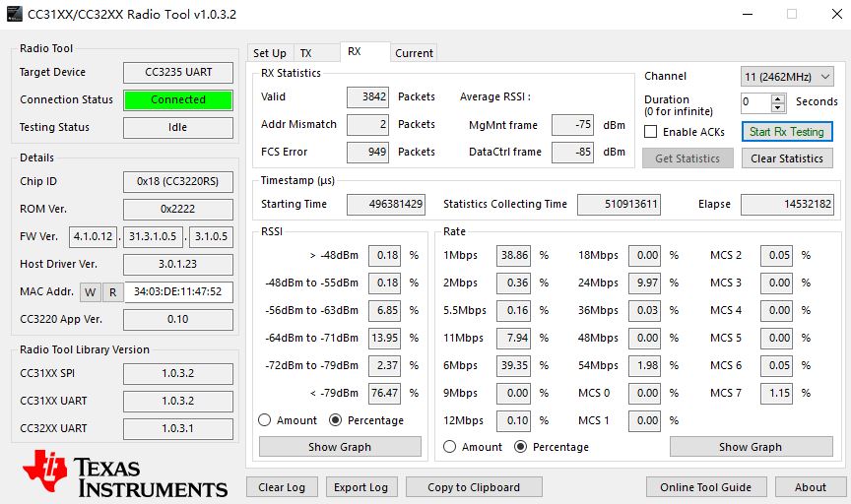The height and width of the screenshot is (504, 851).
Task: Click the Radio Tool app icon in title bar
Action: [x=14, y=14]
